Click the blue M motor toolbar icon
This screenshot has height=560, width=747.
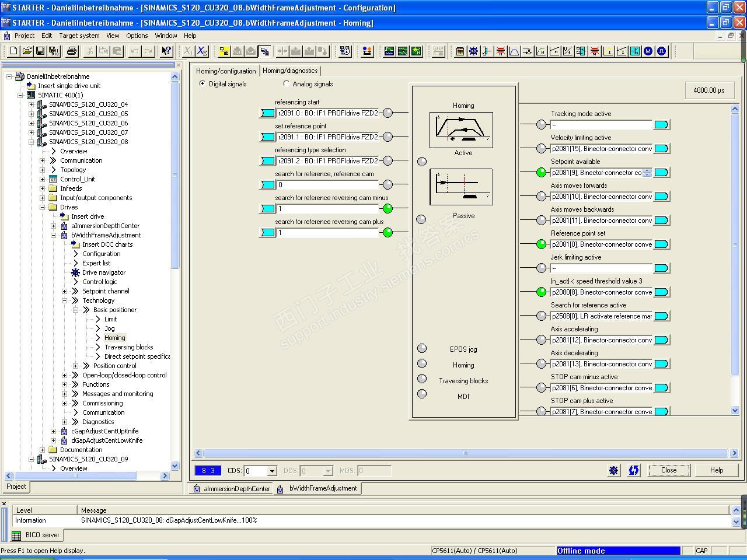tap(648, 51)
